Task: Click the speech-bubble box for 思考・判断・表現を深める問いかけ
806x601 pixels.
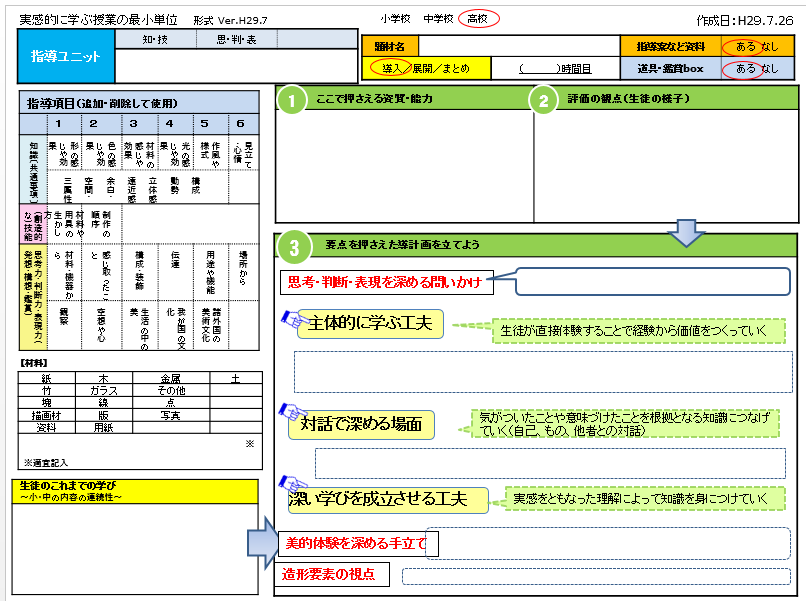Action: (652, 281)
